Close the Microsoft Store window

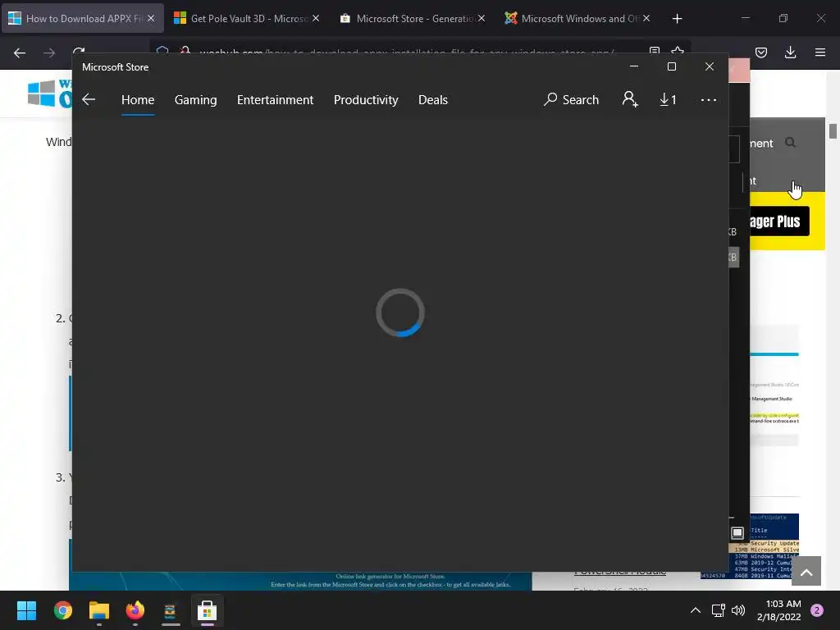click(710, 66)
